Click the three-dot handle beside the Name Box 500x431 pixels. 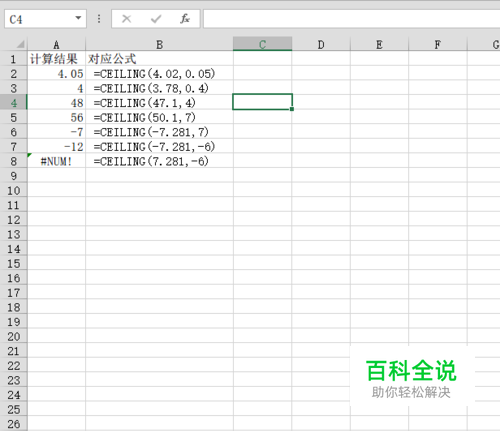(x=99, y=19)
